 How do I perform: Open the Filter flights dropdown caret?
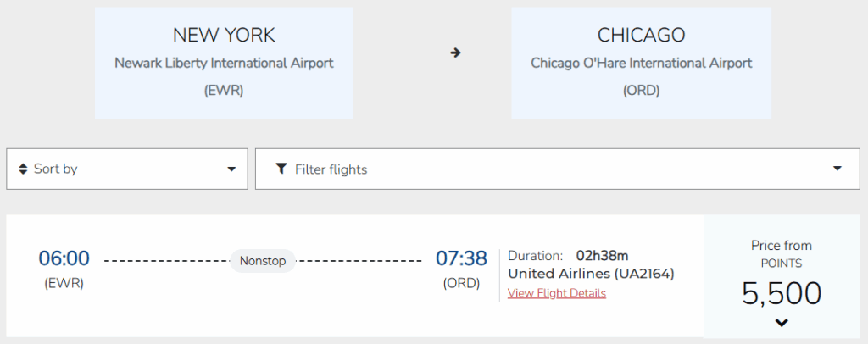pyautogui.click(x=838, y=169)
